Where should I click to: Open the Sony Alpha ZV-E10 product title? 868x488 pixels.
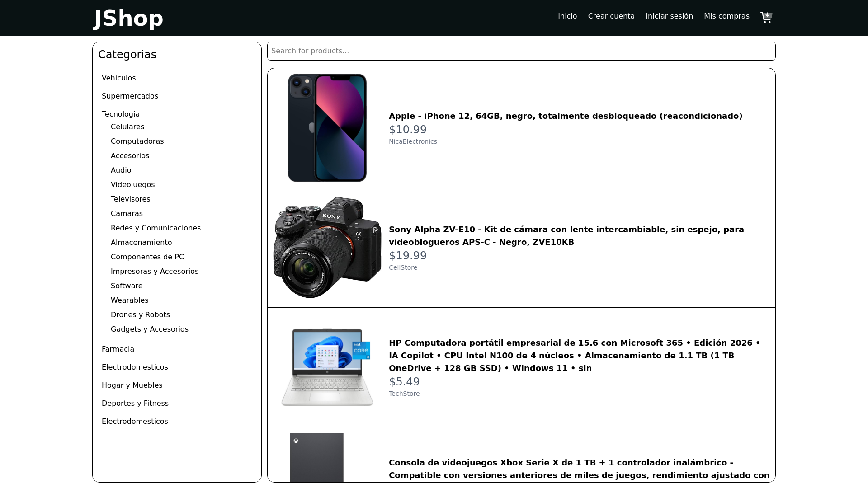coord(566,236)
